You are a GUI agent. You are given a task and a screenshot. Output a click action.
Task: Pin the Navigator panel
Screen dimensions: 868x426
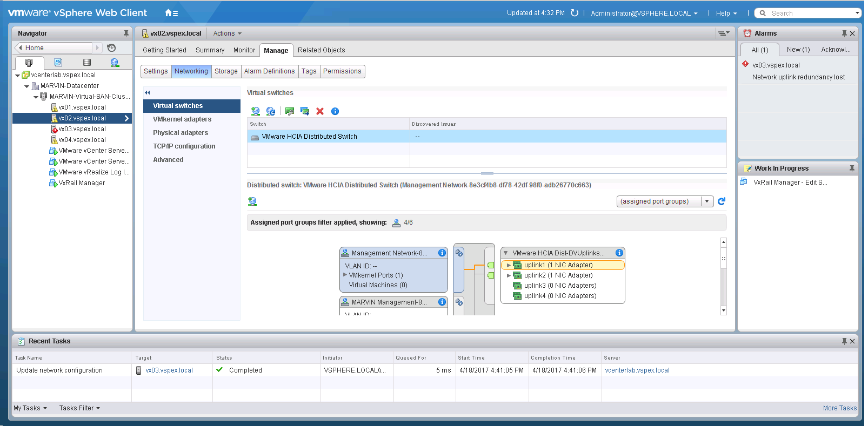126,33
